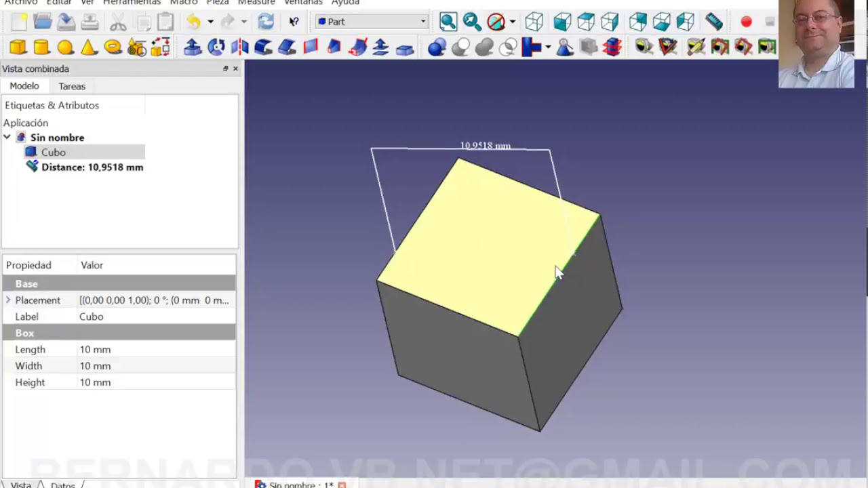868x488 pixels.
Task: Activate the What's This help cursor
Action: click(294, 22)
